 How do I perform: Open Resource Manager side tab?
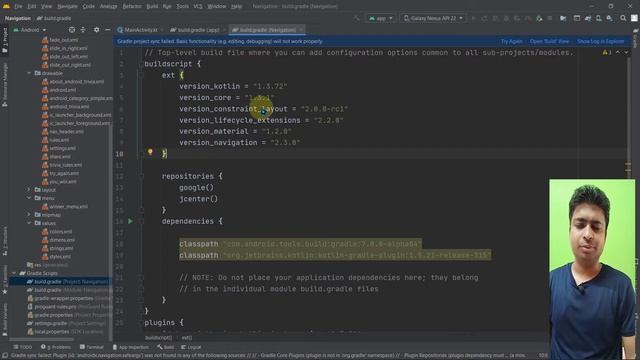point(5,84)
